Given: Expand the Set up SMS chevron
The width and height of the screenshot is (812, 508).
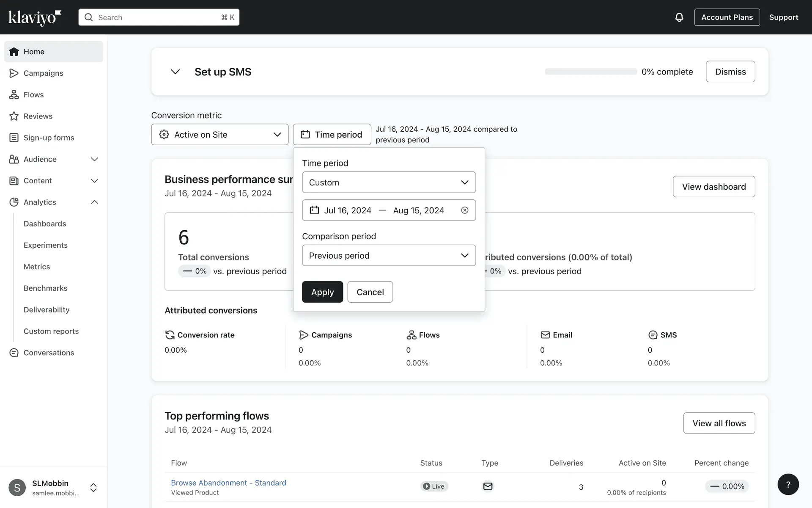Looking at the screenshot, I should (175, 72).
